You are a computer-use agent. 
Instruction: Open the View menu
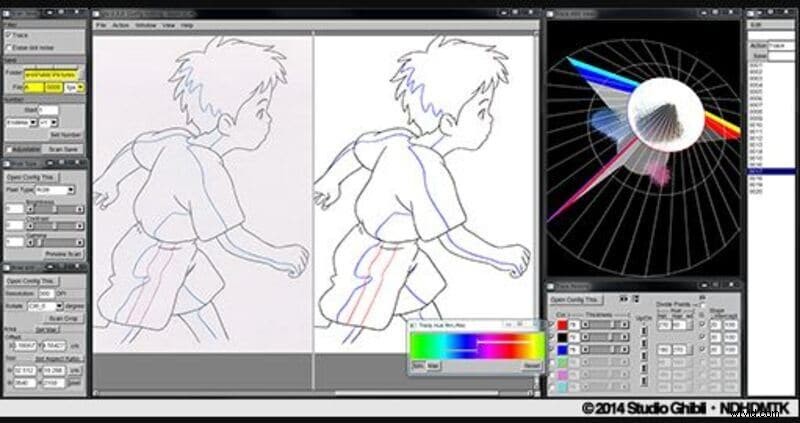tap(168, 25)
